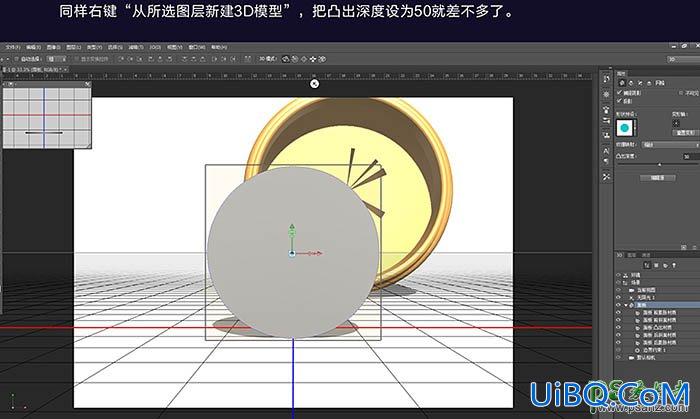Click the red X-axis arrow of 3D gizmo
Screen dimensions: 700x419
320,253
